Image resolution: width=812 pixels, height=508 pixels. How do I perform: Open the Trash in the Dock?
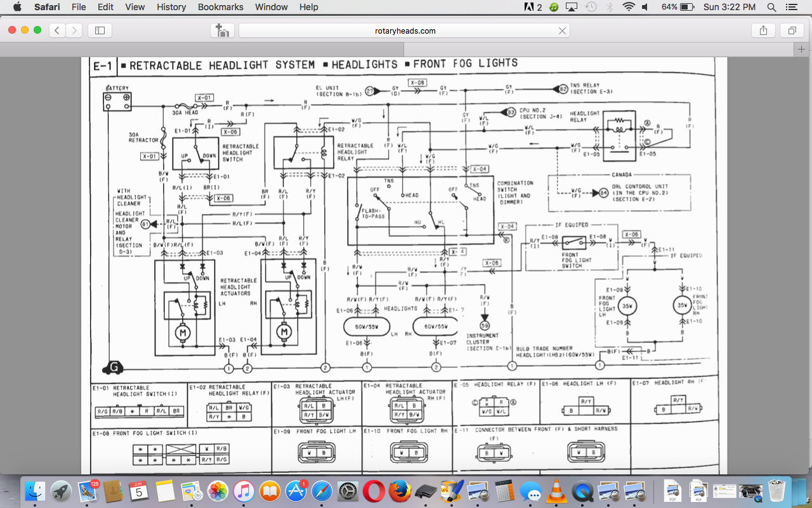point(776,491)
